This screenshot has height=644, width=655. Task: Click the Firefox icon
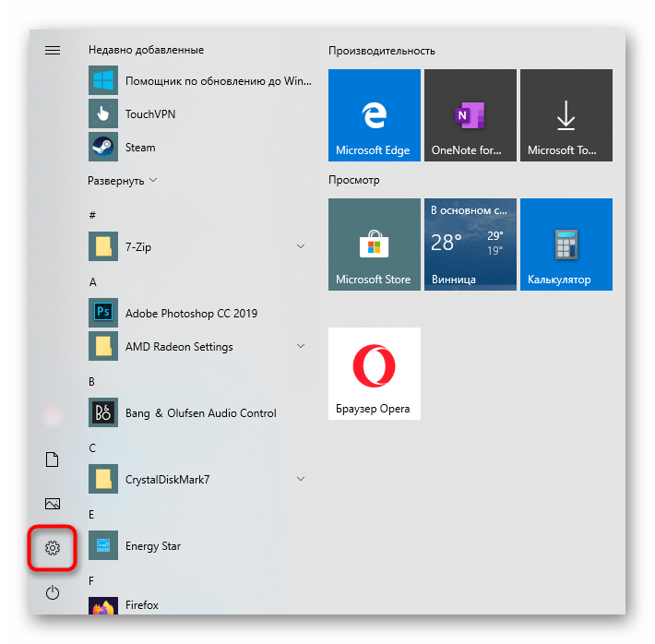[103, 605]
